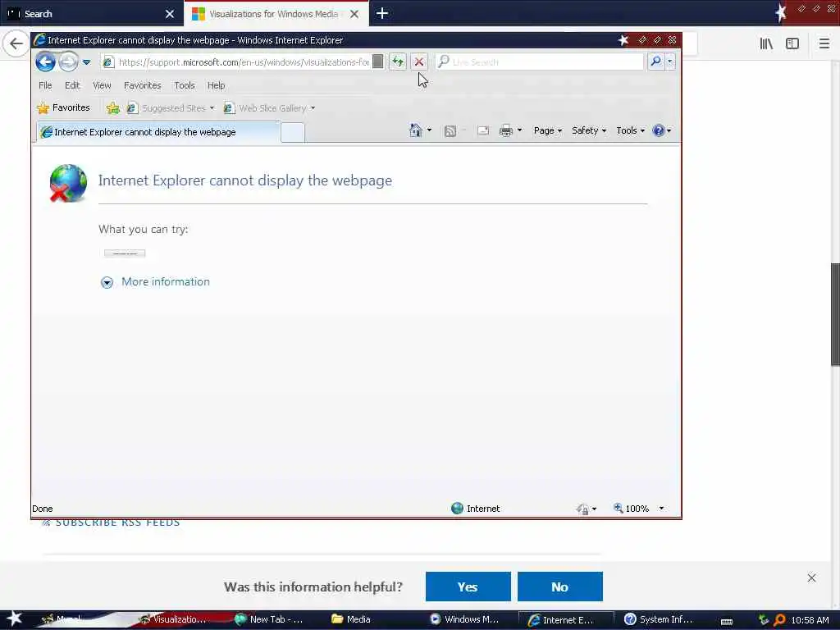Click the Print icon
Image resolution: width=840 pixels, height=630 pixels.
click(x=505, y=130)
